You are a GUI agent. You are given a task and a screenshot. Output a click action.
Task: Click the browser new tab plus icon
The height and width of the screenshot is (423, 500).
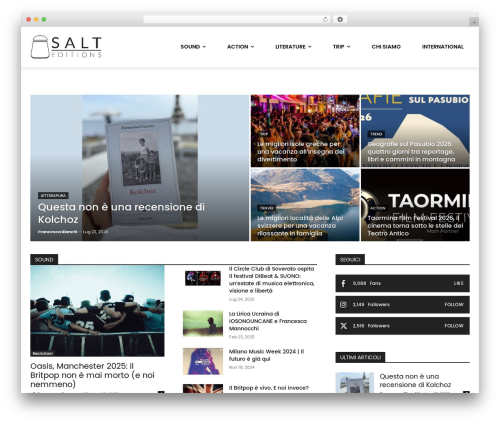[x=474, y=22]
